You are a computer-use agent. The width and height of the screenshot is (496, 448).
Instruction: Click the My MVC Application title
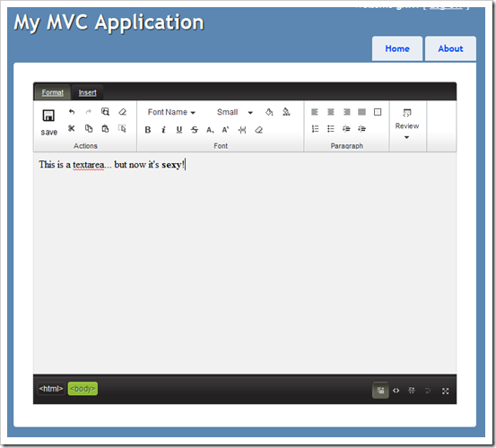(x=109, y=22)
